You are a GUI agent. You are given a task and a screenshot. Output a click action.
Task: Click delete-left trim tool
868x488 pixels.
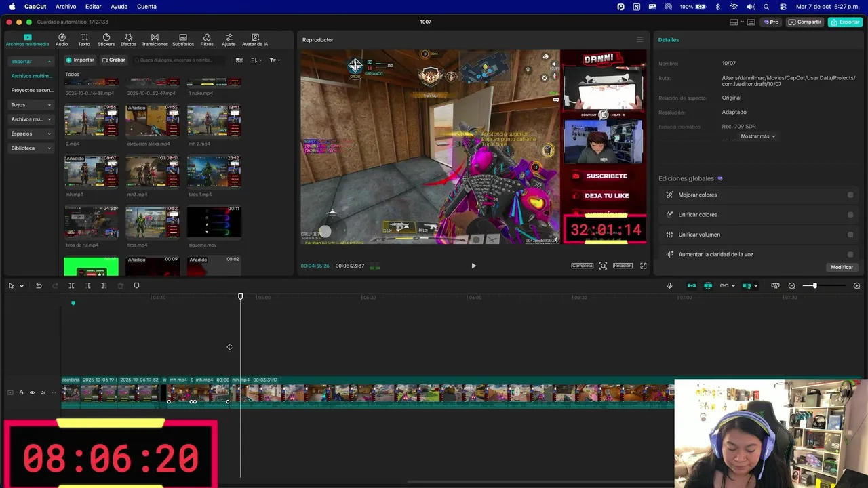[x=87, y=285]
